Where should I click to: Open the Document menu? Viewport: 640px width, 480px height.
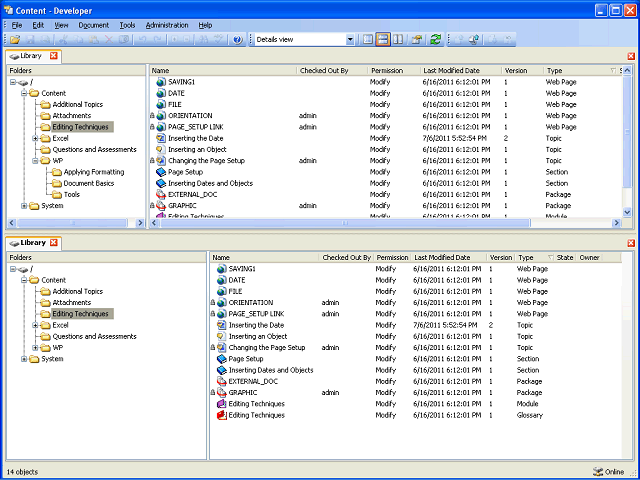[93, 25]
